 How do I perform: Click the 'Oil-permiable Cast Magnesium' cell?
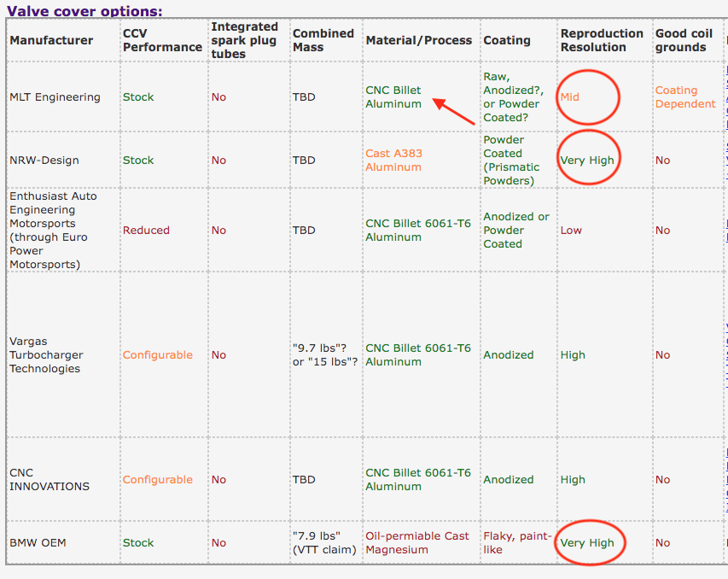coord(417,543)
